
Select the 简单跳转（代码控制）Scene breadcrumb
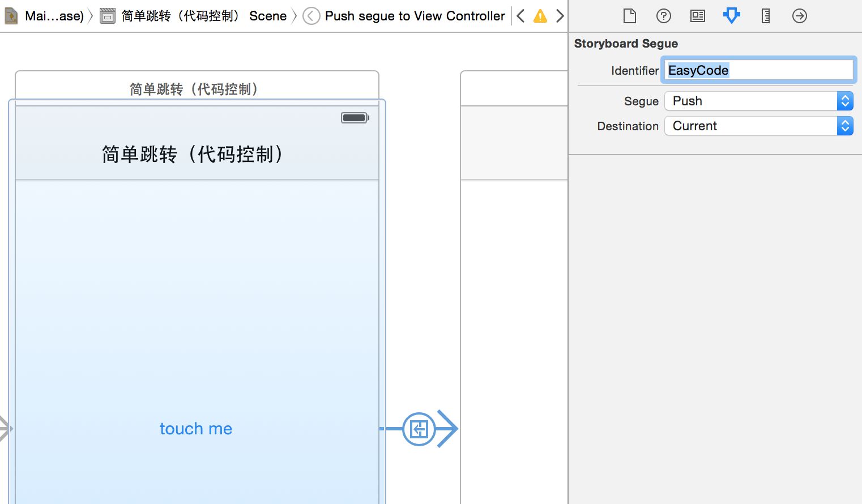(204, 16)
